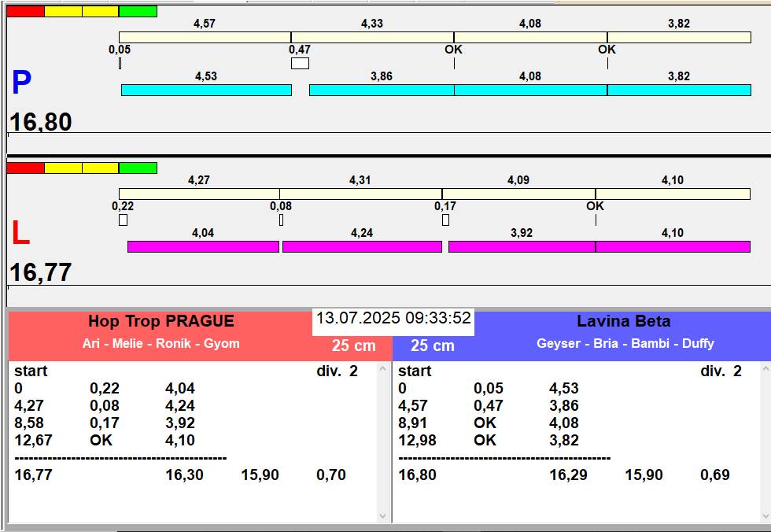Click the large 16,77 total time
Image resolution: width=771 pixels, height=532 pixels.
[41, 272]
